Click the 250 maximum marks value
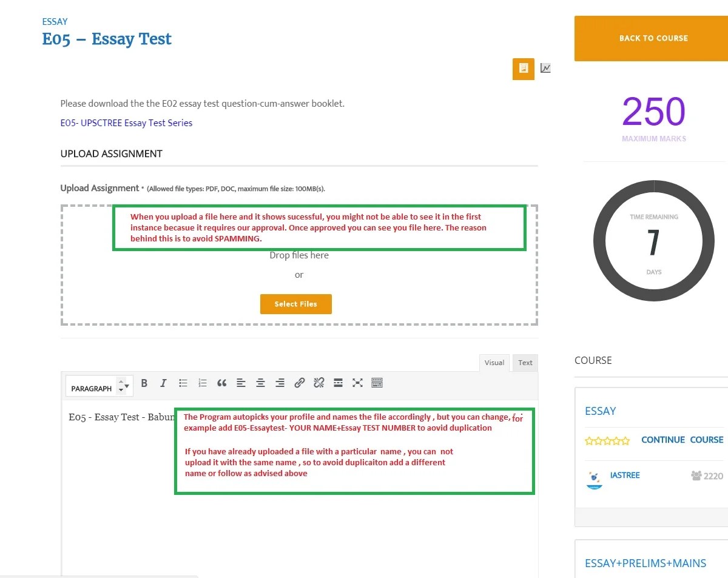 (653, 112)
